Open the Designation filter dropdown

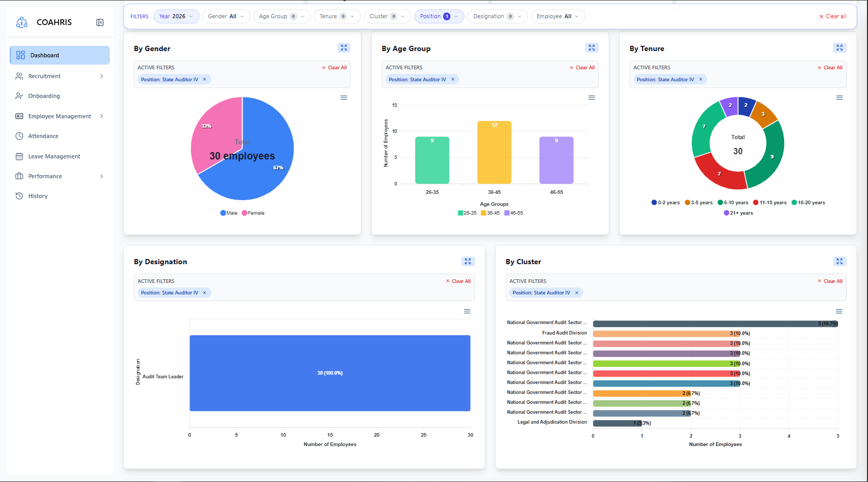coord(497,17)
